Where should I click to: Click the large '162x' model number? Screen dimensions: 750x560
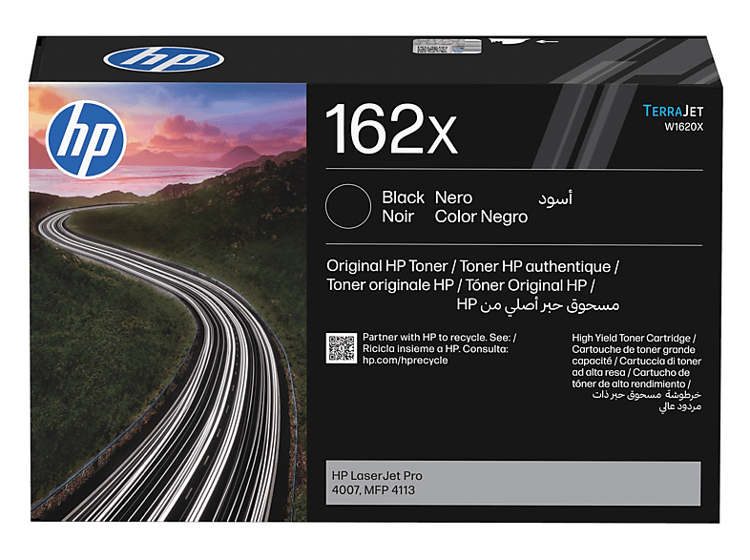pos(391,129)
